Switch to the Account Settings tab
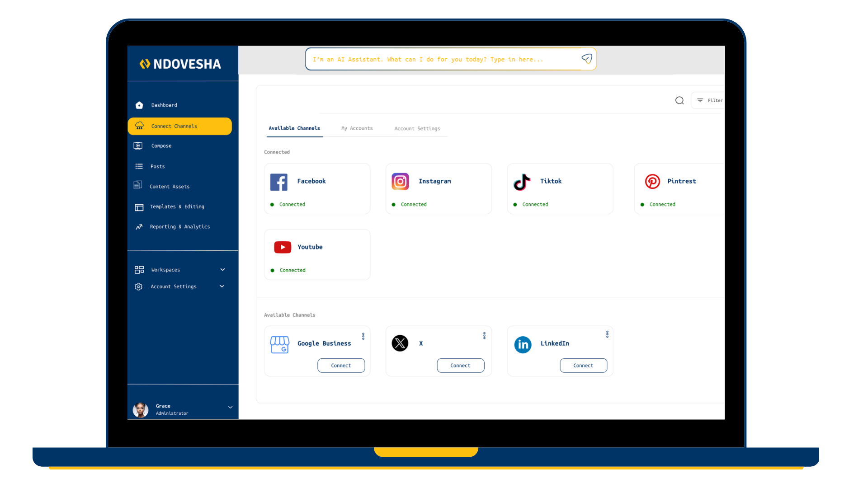Image resolution: width=868 pixels, height=488 pixels. point(417,128)
